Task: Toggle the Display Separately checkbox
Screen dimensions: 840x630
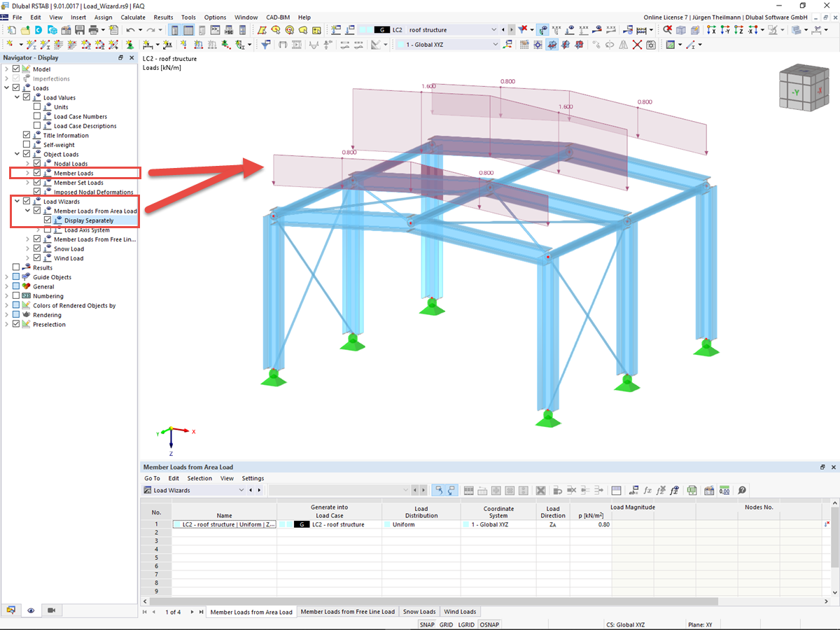Action: 48,220
